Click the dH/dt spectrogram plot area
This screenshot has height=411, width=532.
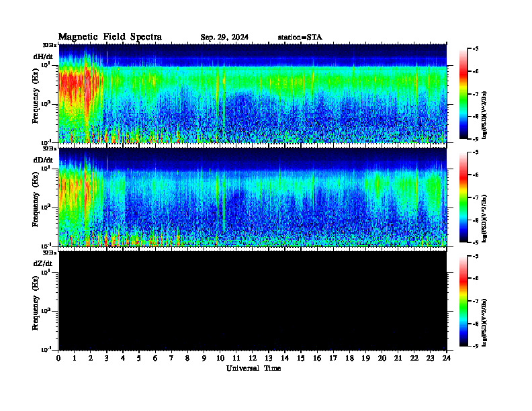pos(253,93)
